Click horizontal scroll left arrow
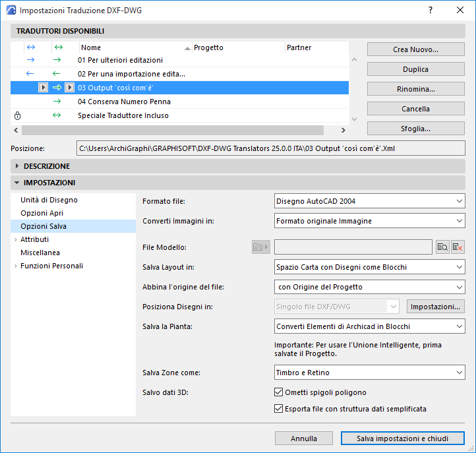Image resolution: width=476 pixels, height=453 pixels. tap(16, 130)
